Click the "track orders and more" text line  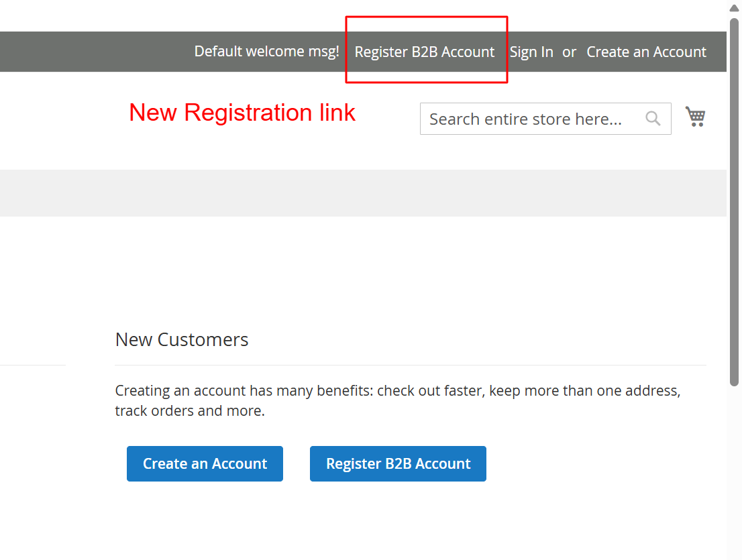coord(190,411)
